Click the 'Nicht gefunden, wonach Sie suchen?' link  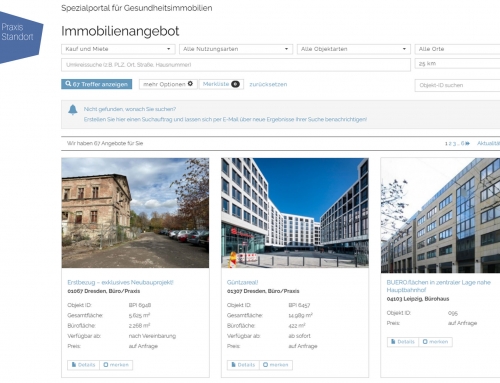[x=130, y=109]
